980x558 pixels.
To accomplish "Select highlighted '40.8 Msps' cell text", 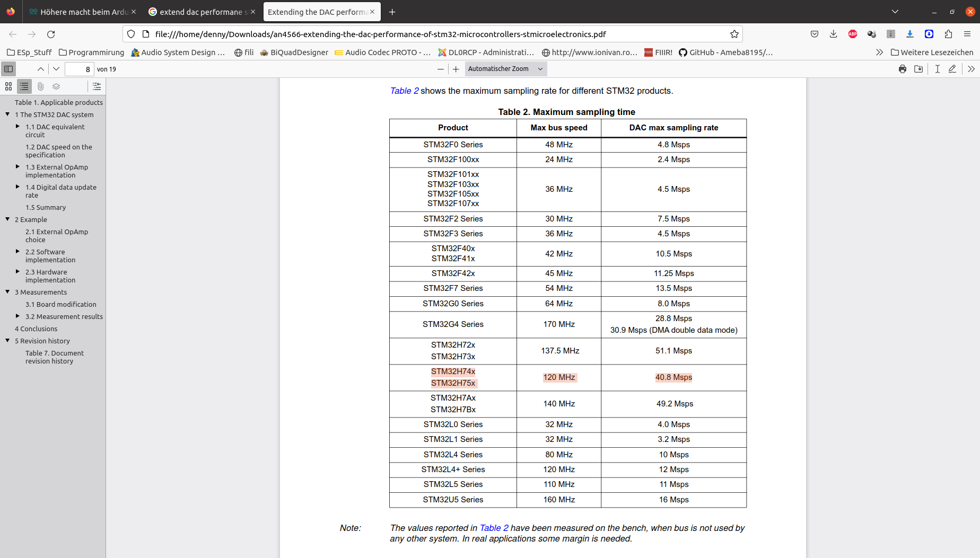I will pos(673,377).
